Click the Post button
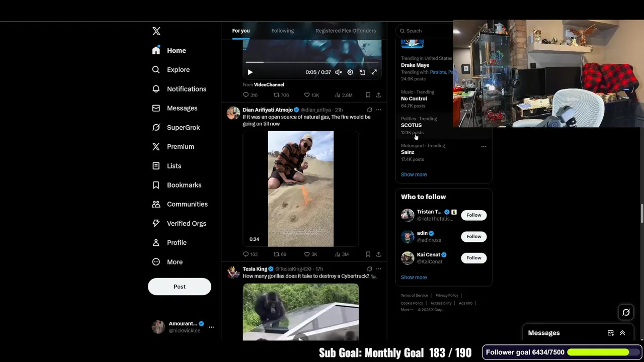The width and height of the screenshot is (644, 362). [x=180, y=287]
